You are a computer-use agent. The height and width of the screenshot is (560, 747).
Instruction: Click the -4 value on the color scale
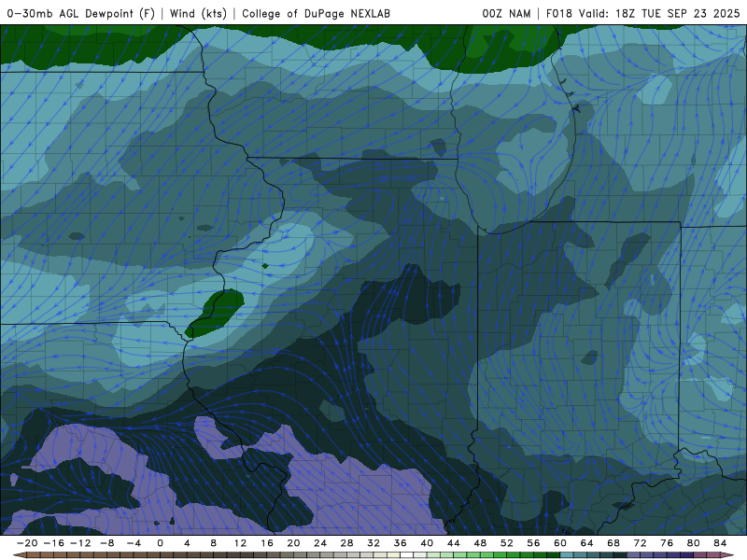pyautogui.click(x=134, y=543)
